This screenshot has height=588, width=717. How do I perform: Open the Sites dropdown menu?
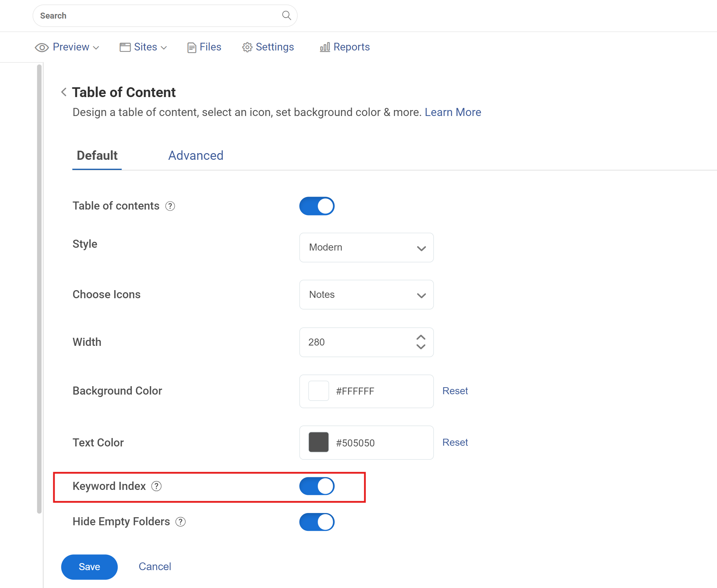tap(144, 47)
